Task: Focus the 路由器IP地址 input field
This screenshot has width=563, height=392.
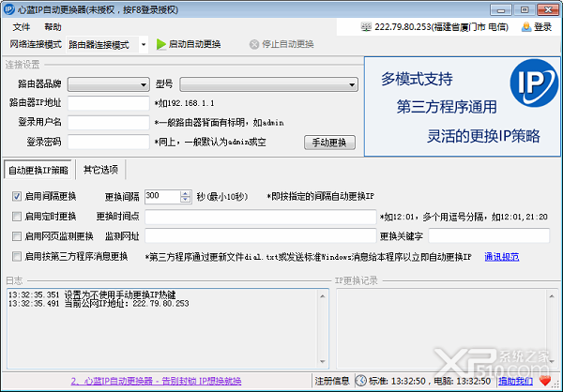Action: click(109, 103)
